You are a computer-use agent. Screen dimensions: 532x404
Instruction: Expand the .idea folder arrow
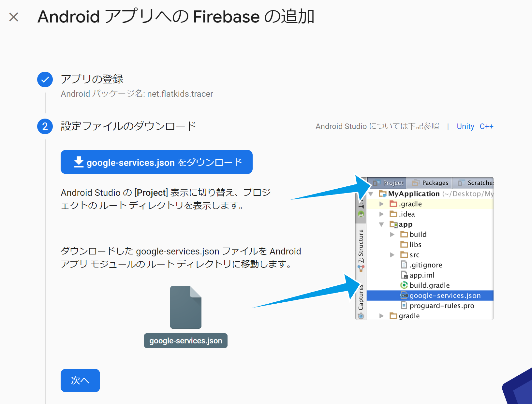tap(381, 214)
